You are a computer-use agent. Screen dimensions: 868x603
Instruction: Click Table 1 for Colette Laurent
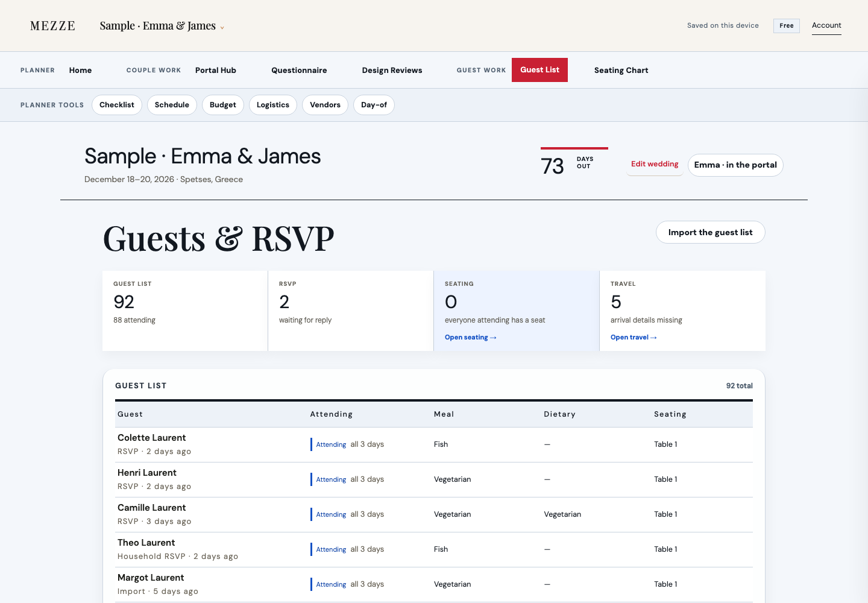pos(665,444)
